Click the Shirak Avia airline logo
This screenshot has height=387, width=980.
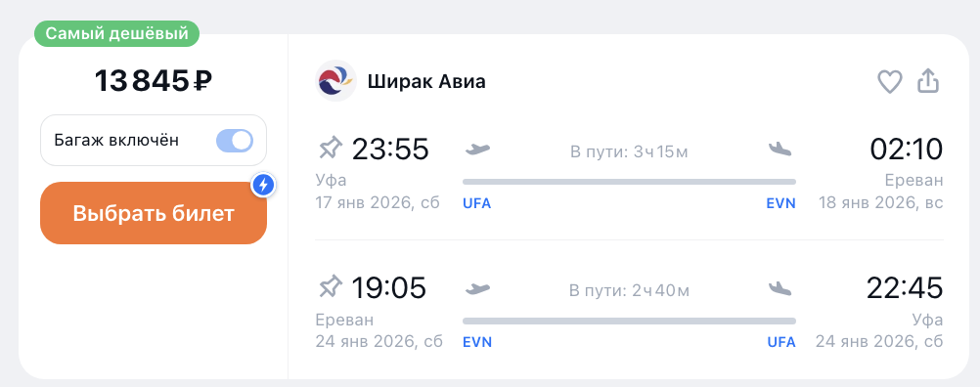tap(335, 81)
